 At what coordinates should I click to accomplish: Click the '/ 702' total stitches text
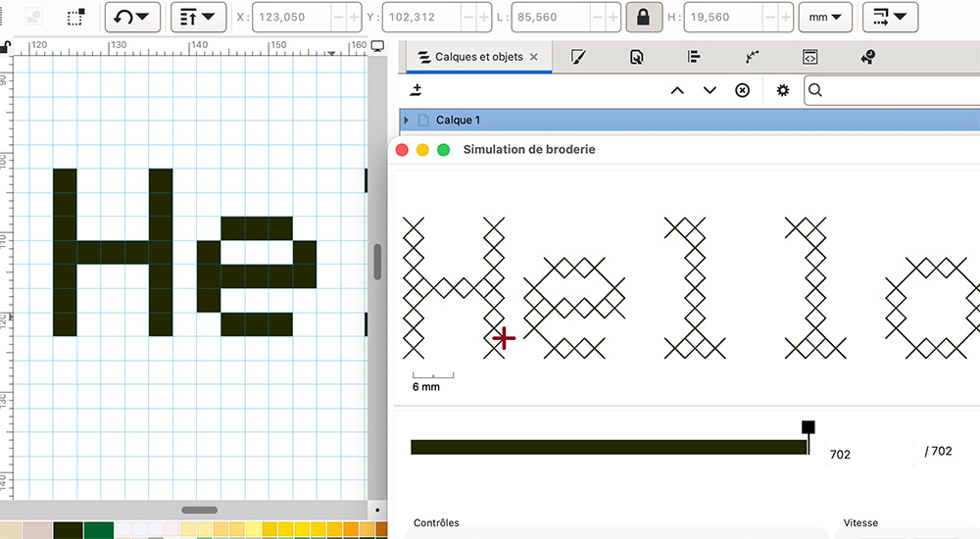coord(938,451)
